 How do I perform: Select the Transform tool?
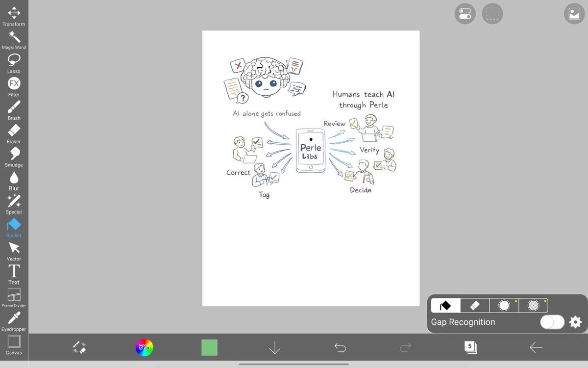(x=14, y=16)
